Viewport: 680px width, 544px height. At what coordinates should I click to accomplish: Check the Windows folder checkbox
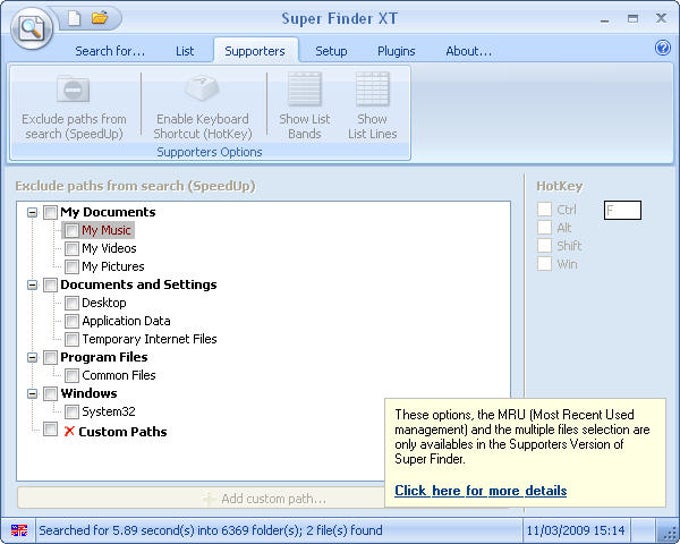point(50,393)
